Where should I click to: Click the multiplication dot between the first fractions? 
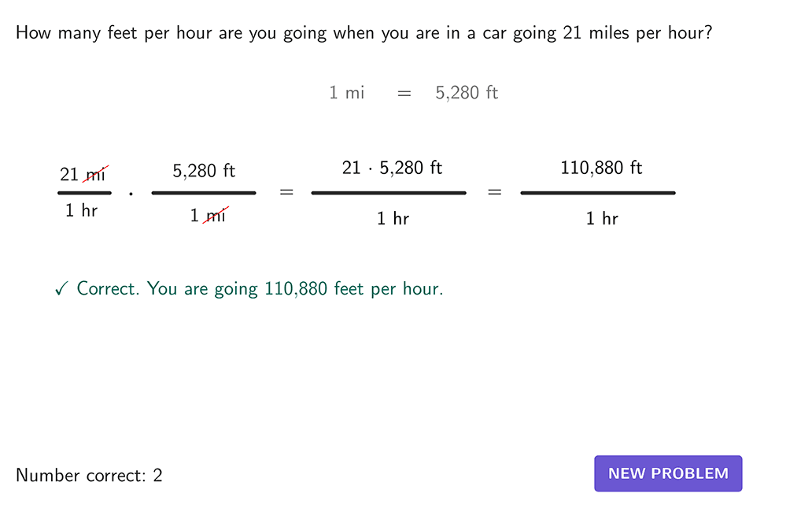point(131,193)
